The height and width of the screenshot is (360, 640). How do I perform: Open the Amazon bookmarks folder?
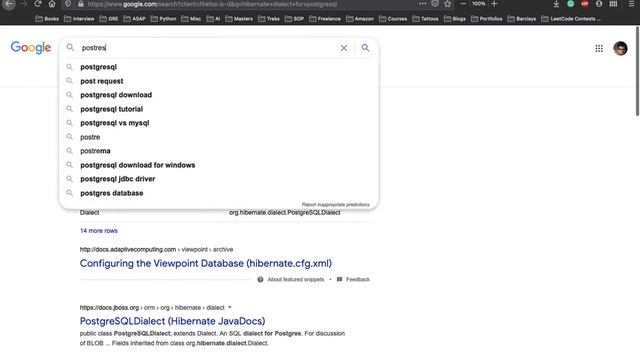point(360,19)
